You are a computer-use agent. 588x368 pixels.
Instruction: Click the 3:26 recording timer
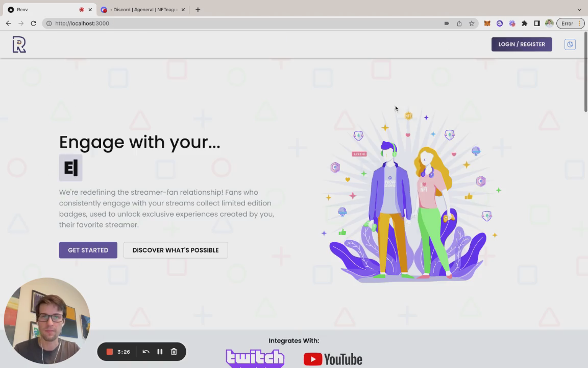[124, 352]
